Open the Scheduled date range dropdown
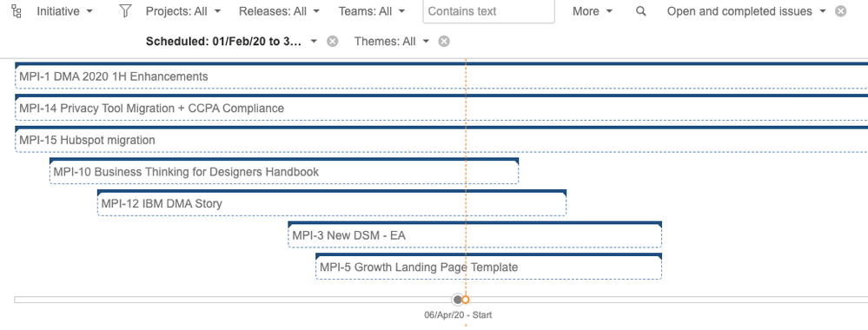Image resolution: width=868 pixels, height=330 pixels. pos(231,42)
